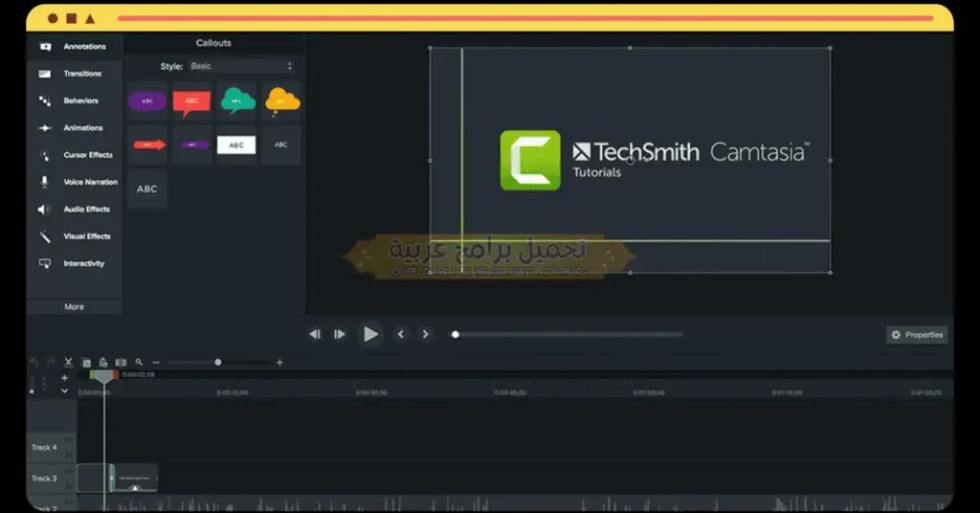Open the Properties panel
The height and width of the screenshot is (513, 980).
pos(917,335)
